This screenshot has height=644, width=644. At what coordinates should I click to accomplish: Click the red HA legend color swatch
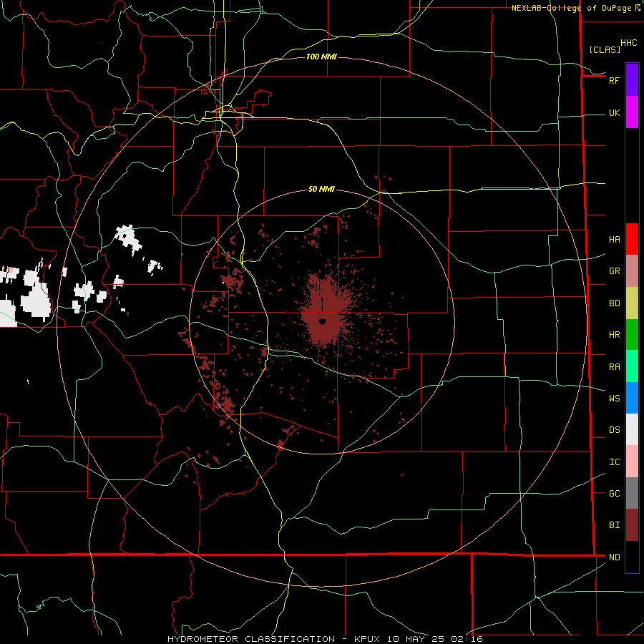632,239
